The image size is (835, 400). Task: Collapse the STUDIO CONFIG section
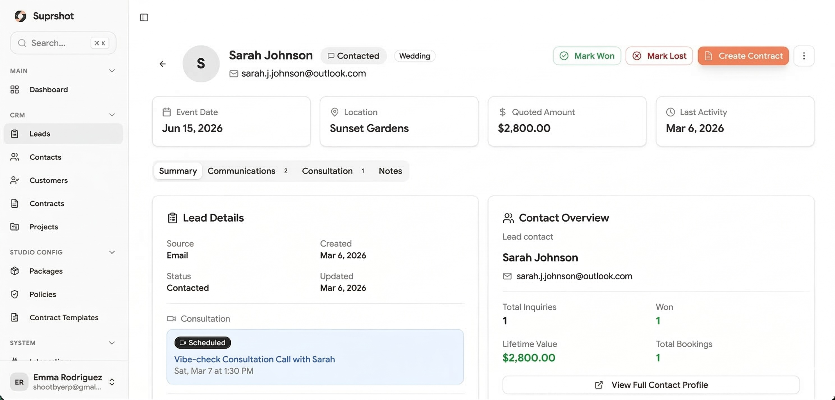pyautogui.click(x=112, y=252)
